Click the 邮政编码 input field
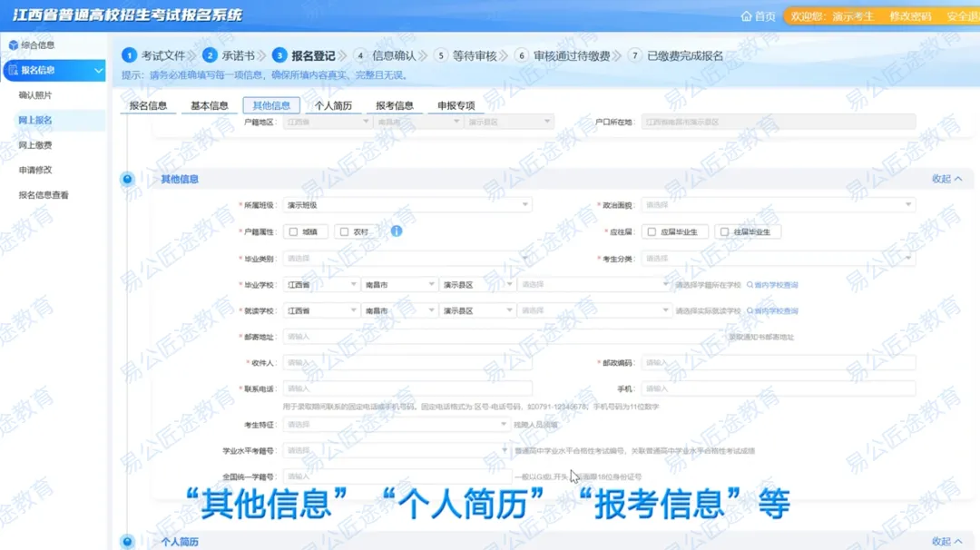The width and height of the screenshot is (980, 550). tap(779, 362)
